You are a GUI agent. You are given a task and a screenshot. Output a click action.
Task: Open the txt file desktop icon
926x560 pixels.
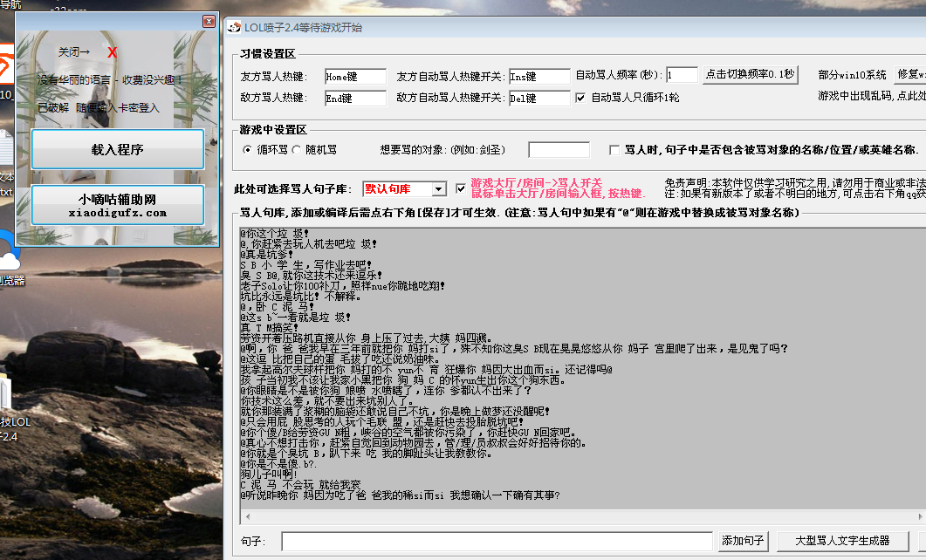click(x=5, y=148)
